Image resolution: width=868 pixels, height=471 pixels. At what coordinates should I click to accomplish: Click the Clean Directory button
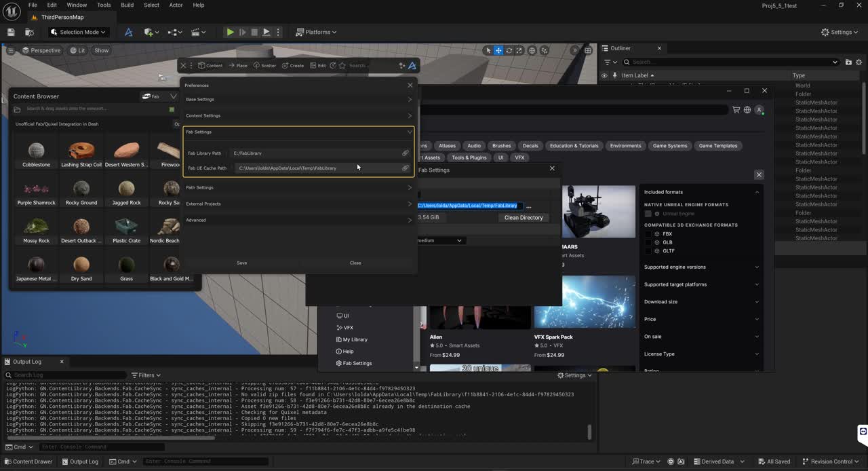pyautogui.click(x=524, y=218)
